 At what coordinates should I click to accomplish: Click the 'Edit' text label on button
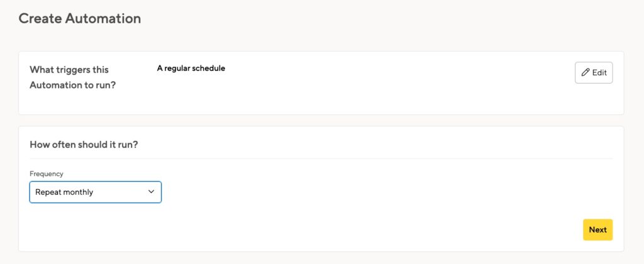(599, 73)
